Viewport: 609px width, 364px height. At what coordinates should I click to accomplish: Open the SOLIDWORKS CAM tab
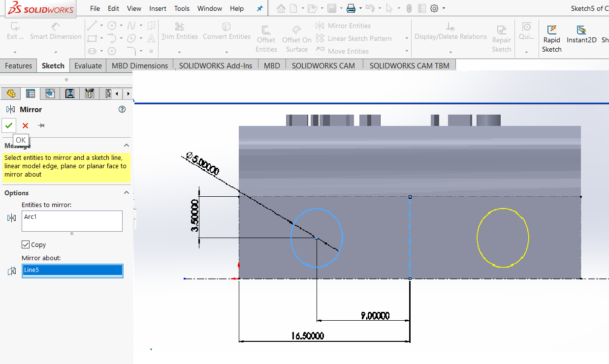coord(323,65)
